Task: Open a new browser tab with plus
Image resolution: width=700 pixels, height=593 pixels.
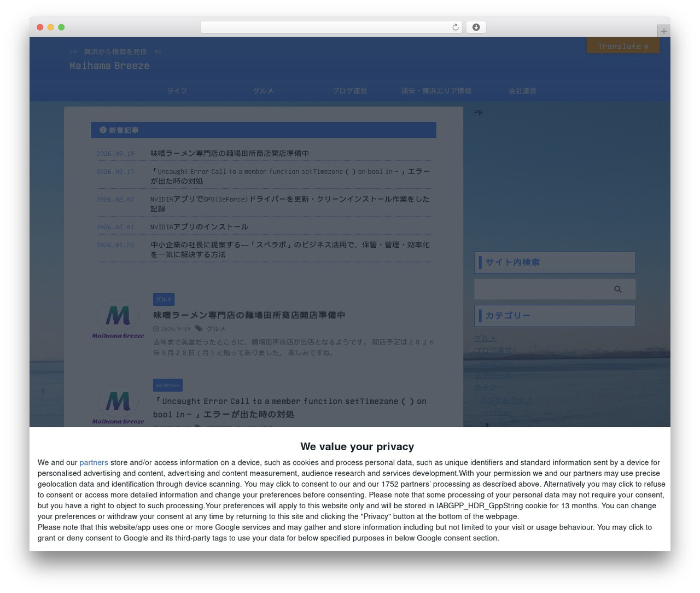Action: click(663, 31)
